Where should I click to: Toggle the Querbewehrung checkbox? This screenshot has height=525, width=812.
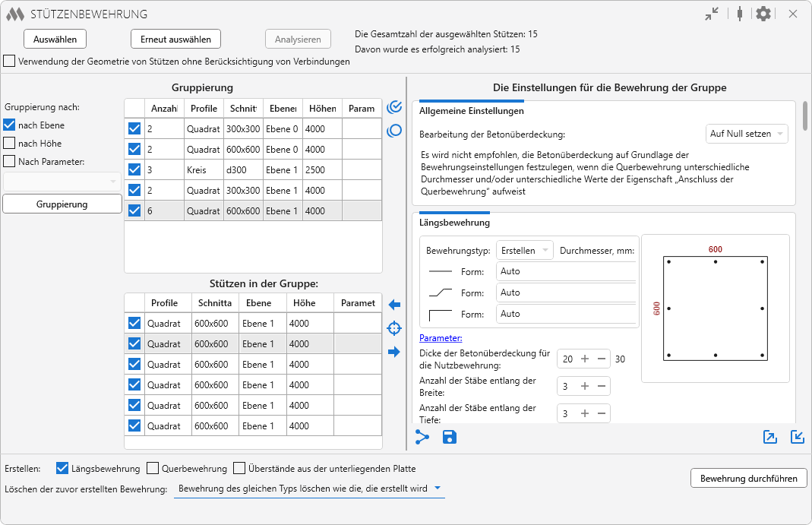[153, 469]
